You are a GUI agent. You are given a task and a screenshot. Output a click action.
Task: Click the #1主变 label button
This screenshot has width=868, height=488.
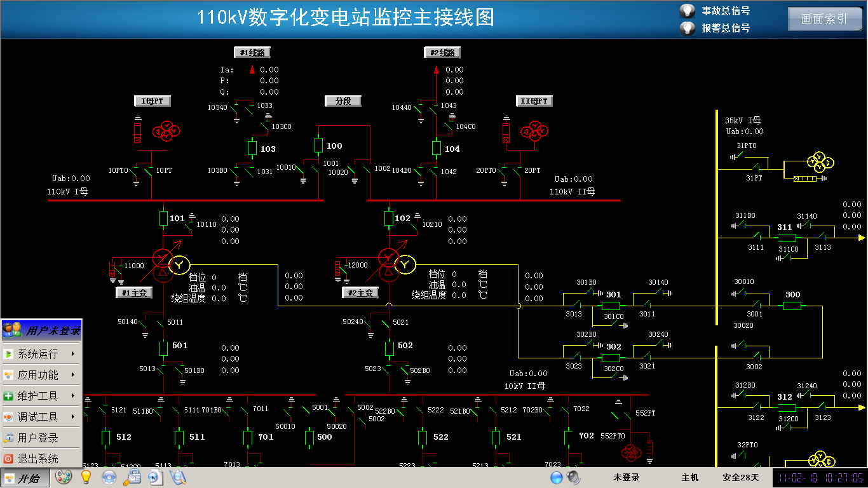[134, 293]
